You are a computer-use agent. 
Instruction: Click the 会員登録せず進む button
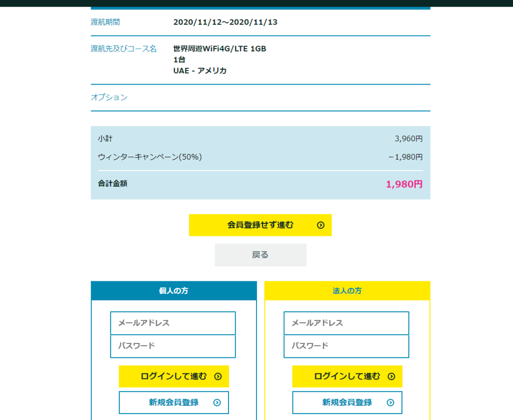[260, 225]
